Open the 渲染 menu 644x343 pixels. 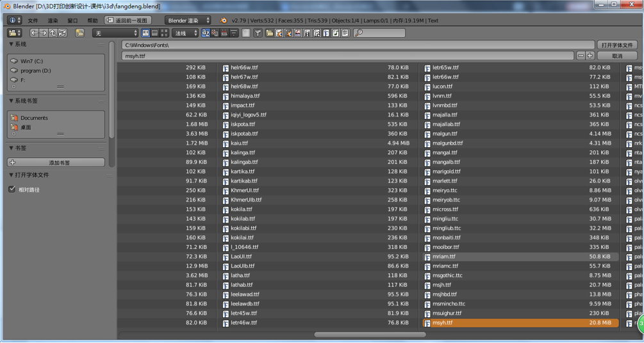point(53,20)
